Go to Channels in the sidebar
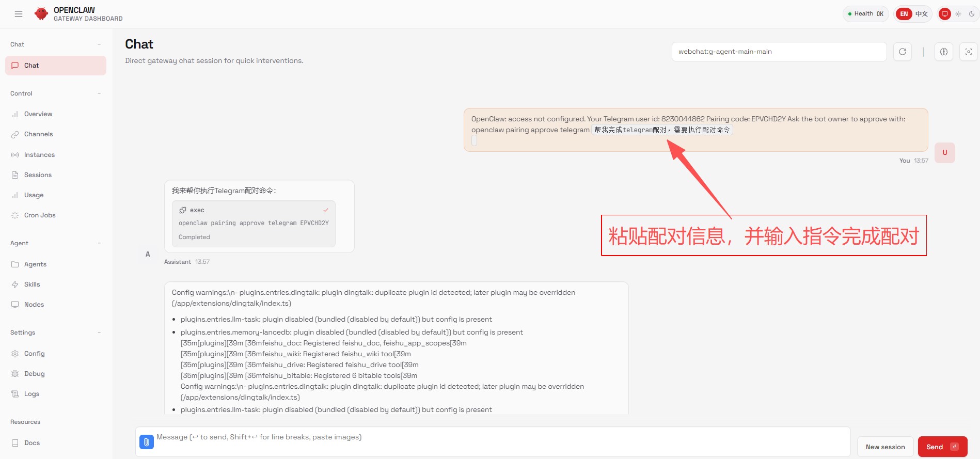The height and width of the screenshot is (459, 980). [x=38, y=134]
